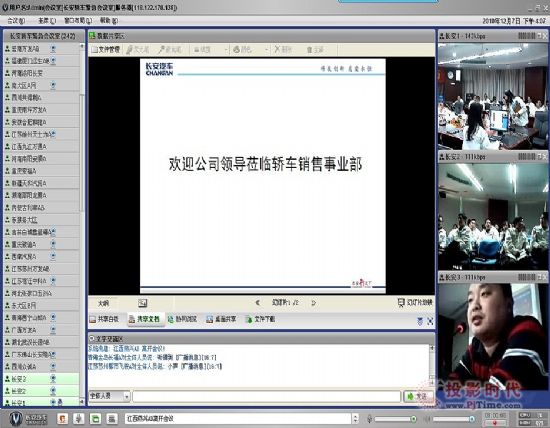Click the orange person icon in bottom bar
The image size is (550, 428).
(x=62, y=419)
